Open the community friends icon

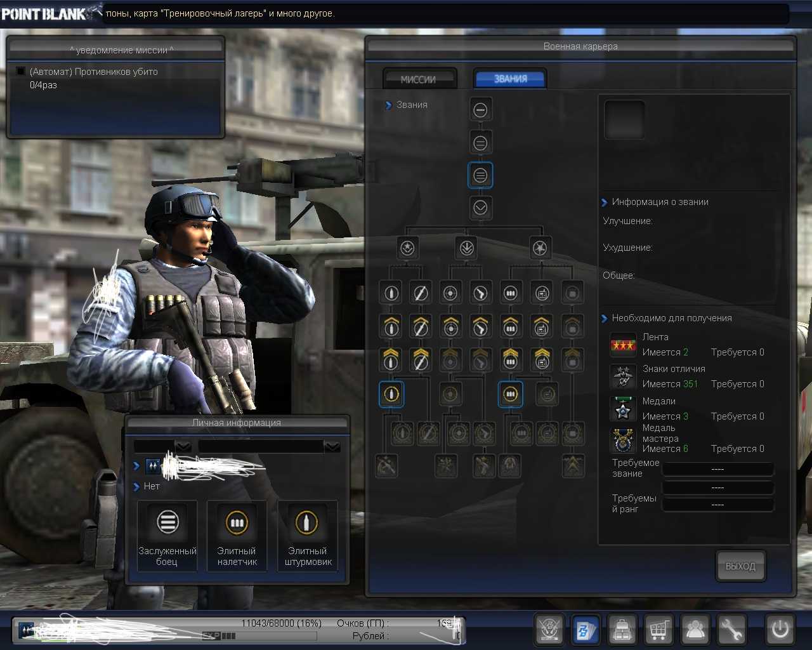[x=696, y=630]
